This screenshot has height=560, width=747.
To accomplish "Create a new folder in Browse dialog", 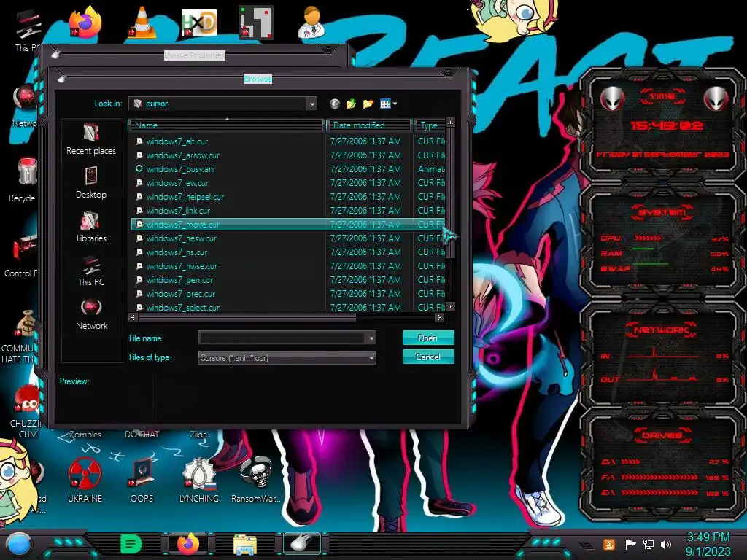I will (x=368, y=104).
